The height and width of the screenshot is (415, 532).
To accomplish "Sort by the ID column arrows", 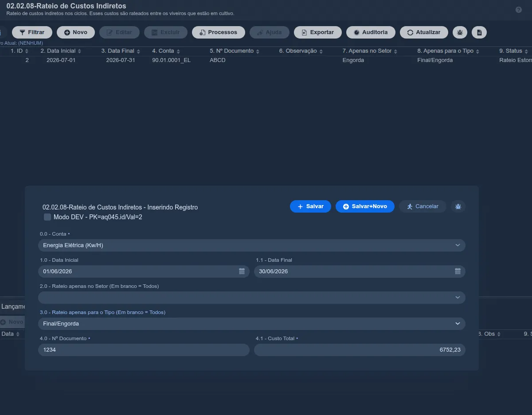I will click(x=27, y=51).
